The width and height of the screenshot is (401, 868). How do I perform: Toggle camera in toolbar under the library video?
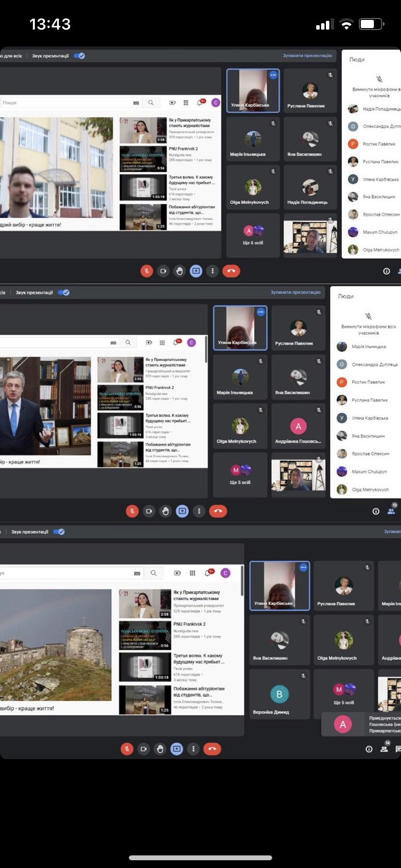click(x=149, y=511)
